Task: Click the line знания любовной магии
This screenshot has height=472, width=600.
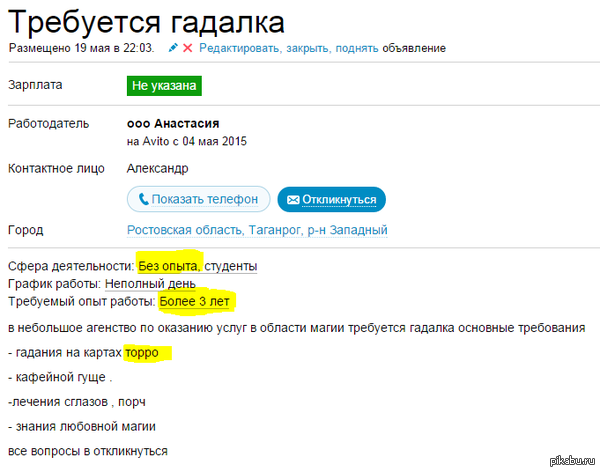Action: [82, 426]
